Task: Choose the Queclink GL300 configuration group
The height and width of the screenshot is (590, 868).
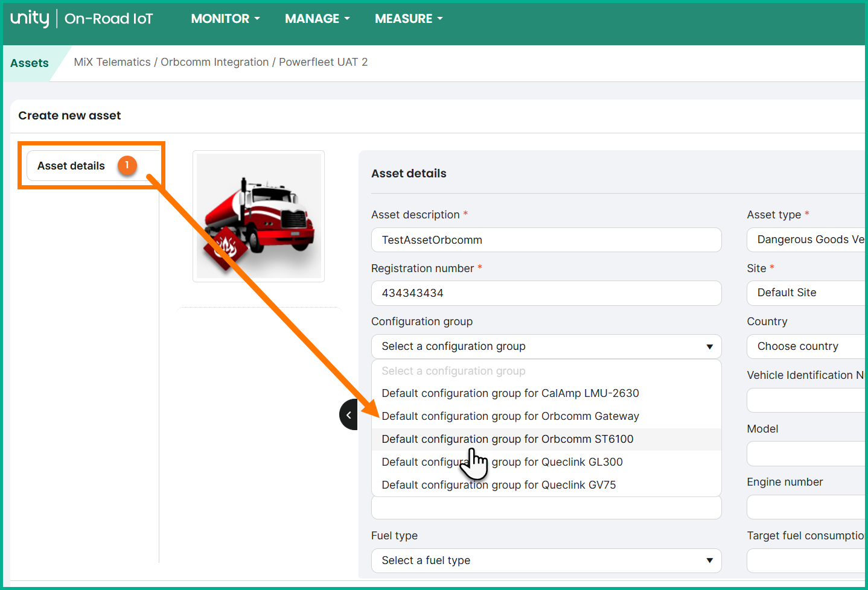Action: pos(555,462)
